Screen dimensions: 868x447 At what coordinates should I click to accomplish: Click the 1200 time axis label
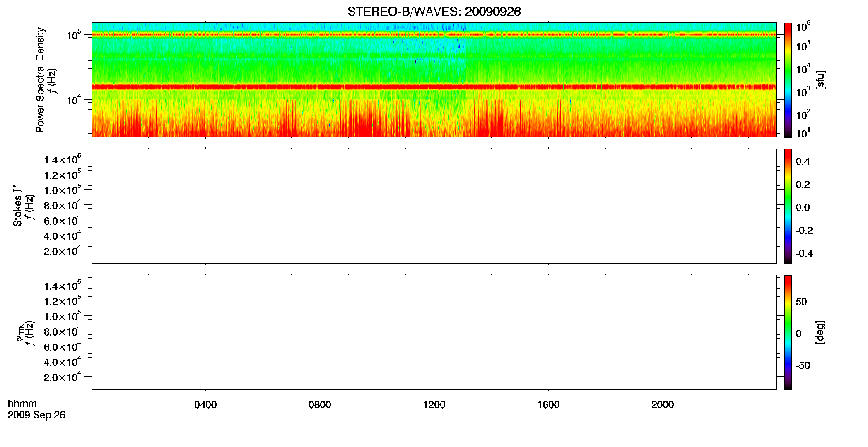[434, 405]
